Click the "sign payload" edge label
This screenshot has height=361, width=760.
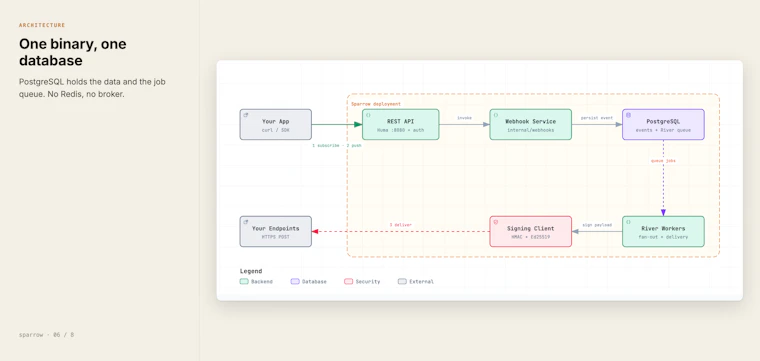tap(597, 225)
